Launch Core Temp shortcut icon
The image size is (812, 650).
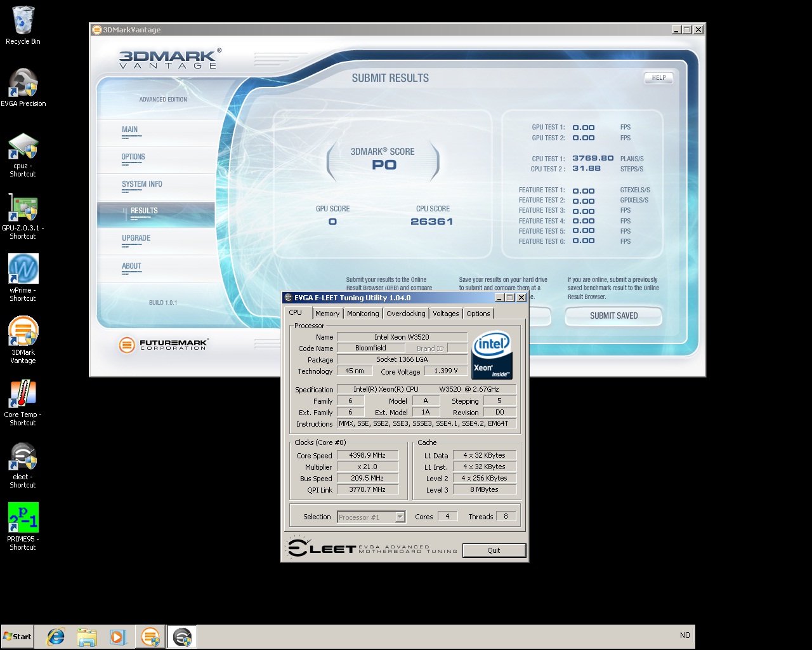[23, 402]
